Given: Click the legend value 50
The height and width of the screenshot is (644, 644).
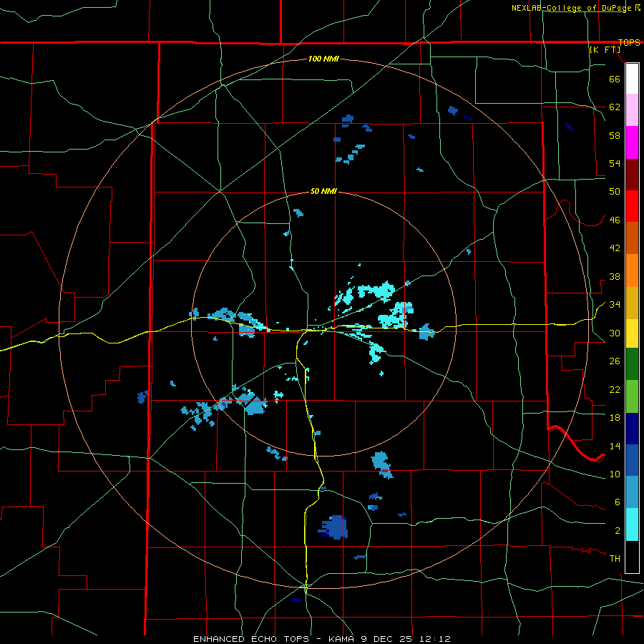Looking at the screenshot, I should pos(615,192).
